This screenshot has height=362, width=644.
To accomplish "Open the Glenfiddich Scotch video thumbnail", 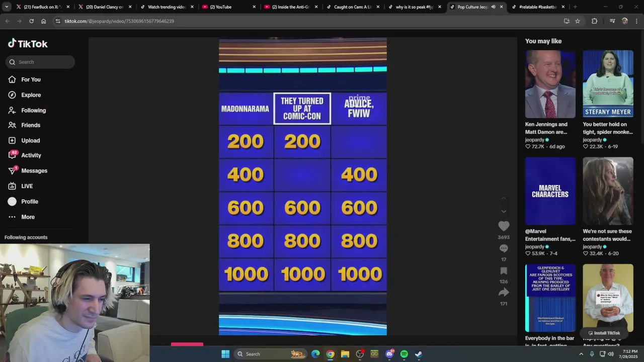I will pyautogui.click(x=550, y=298).
